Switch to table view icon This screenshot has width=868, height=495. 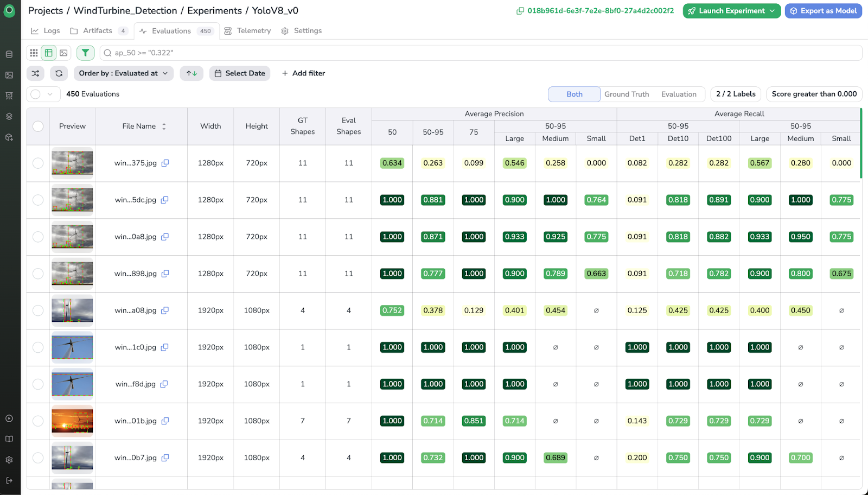tap(49, 53)
